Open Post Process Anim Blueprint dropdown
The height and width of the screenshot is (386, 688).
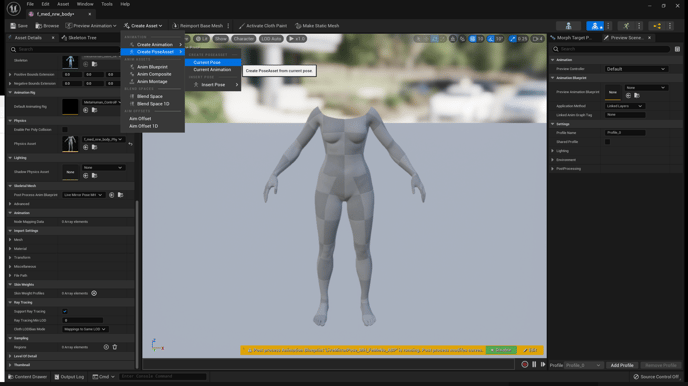(x=83, y=195)
